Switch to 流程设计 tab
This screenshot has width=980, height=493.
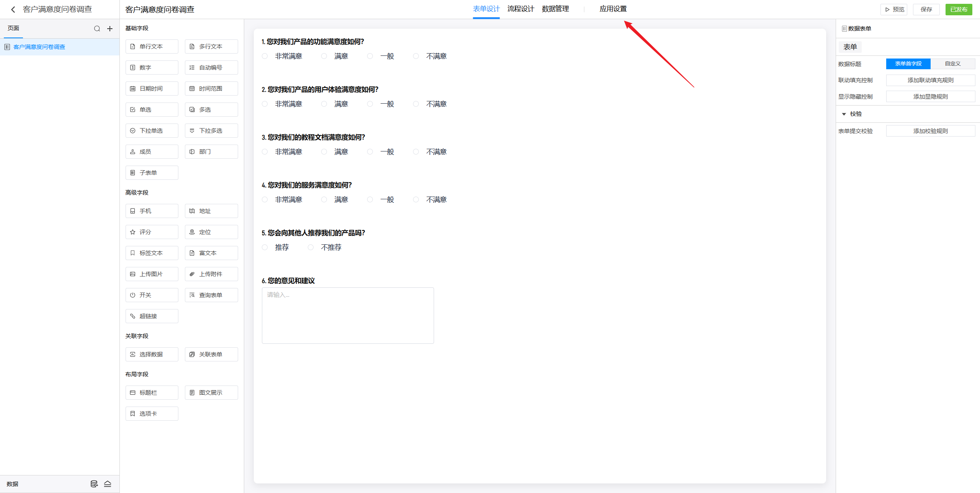point(521,9)
